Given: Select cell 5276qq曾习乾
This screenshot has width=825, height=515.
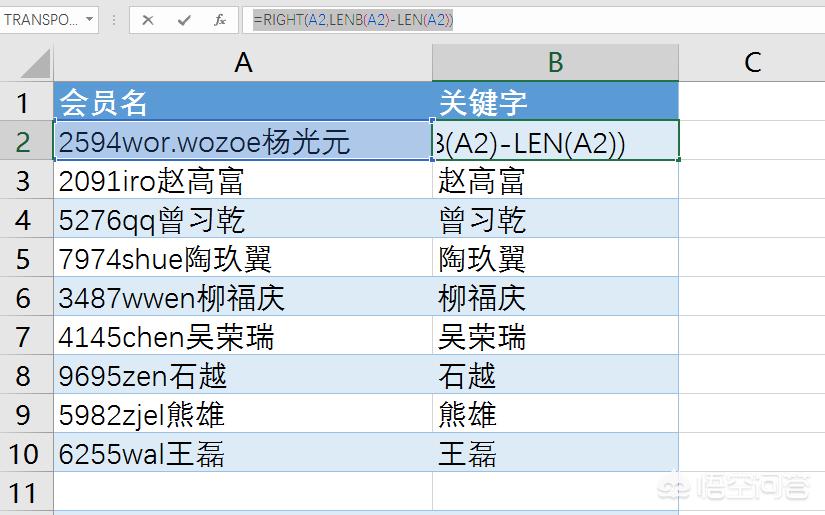Looking at the screenshot, I should 243,218.
